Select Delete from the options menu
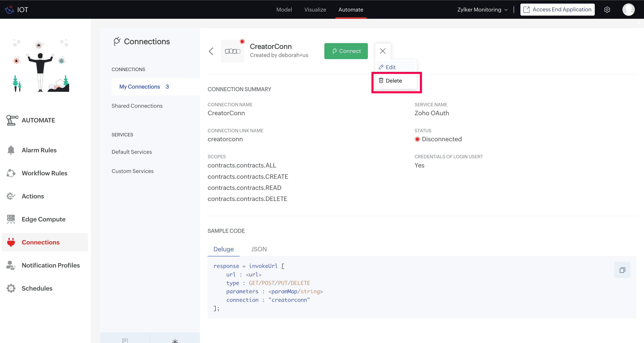This screenshot has height=343, width=644. (394, 81)
